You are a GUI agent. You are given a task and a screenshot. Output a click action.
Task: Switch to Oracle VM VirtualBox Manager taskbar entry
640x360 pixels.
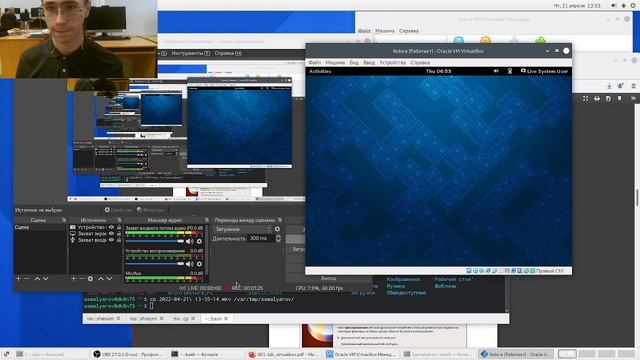[x=360, y=354]
